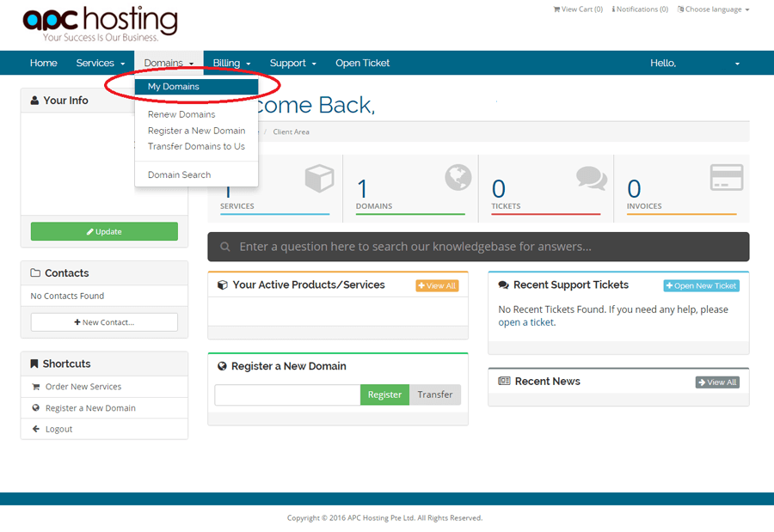Screen dimensions: 774x532
Task: Click the Active Products cube icon
Action: pos(223,284)
